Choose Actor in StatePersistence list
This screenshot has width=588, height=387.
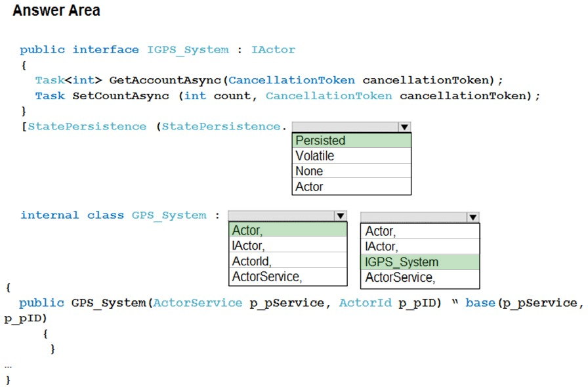pyautogui.click(x=352, y=186)
